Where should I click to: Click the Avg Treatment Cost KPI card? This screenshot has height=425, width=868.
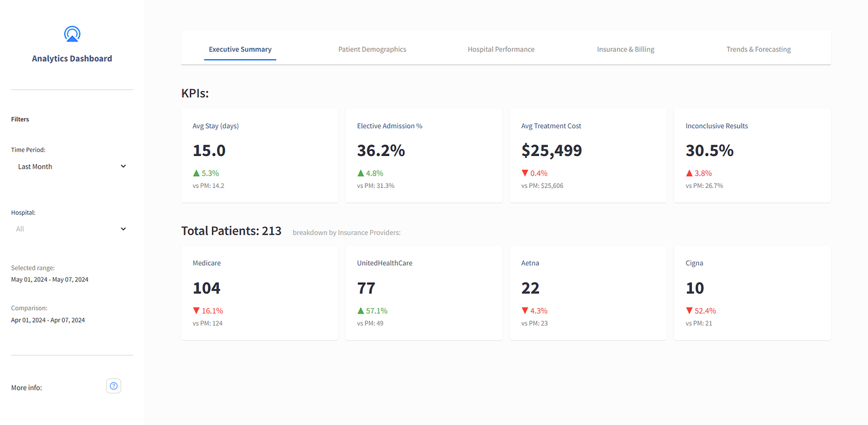coord(588,155)
